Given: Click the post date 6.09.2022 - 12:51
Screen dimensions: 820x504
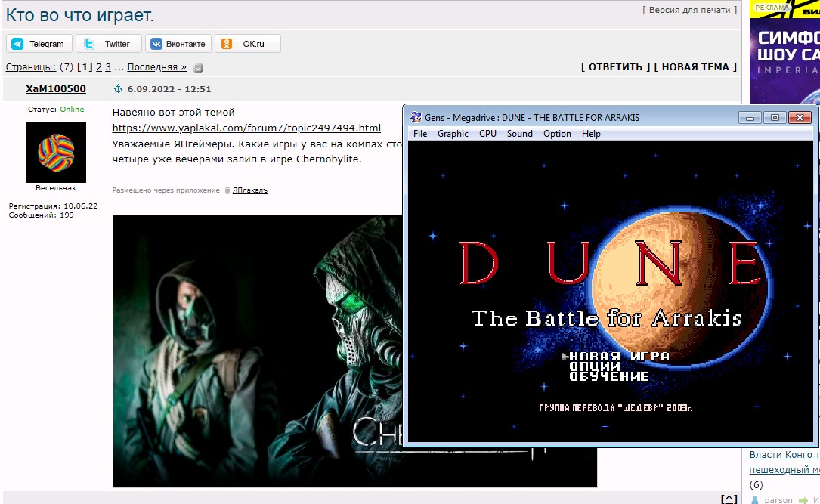Looking at the screenshot, I should click(x=169, y=89).
